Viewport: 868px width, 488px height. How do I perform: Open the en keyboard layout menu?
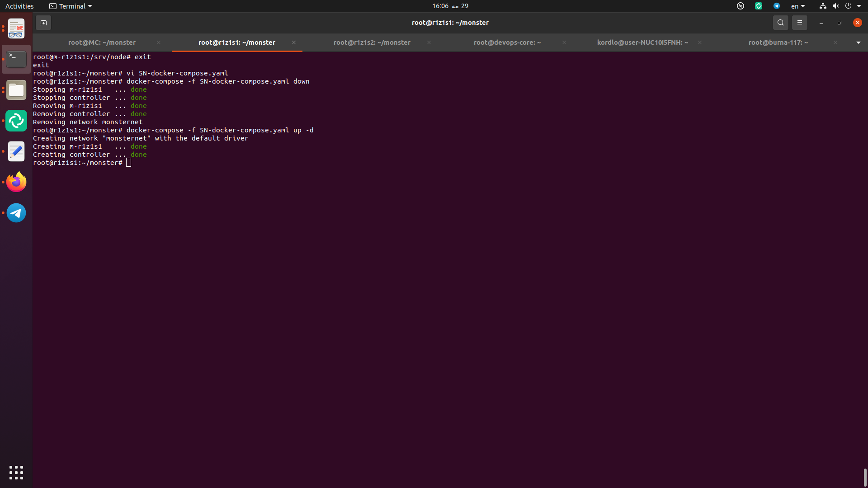(797, 6)
